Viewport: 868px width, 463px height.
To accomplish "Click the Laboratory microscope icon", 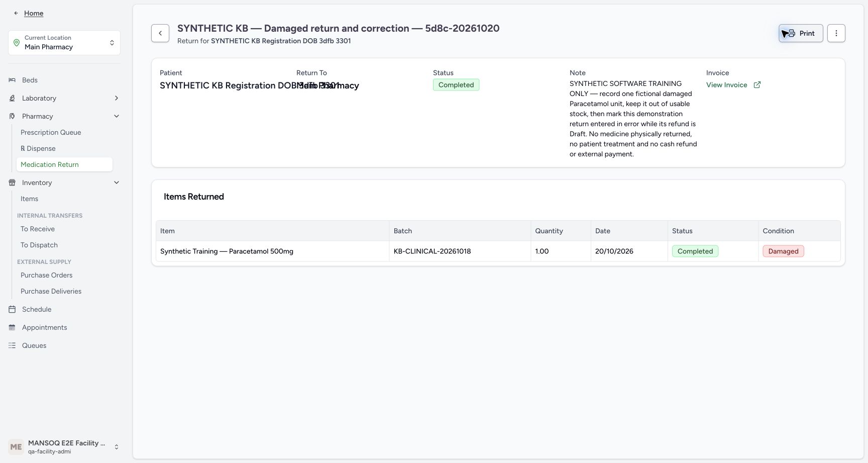I will [x=12, y=98].
